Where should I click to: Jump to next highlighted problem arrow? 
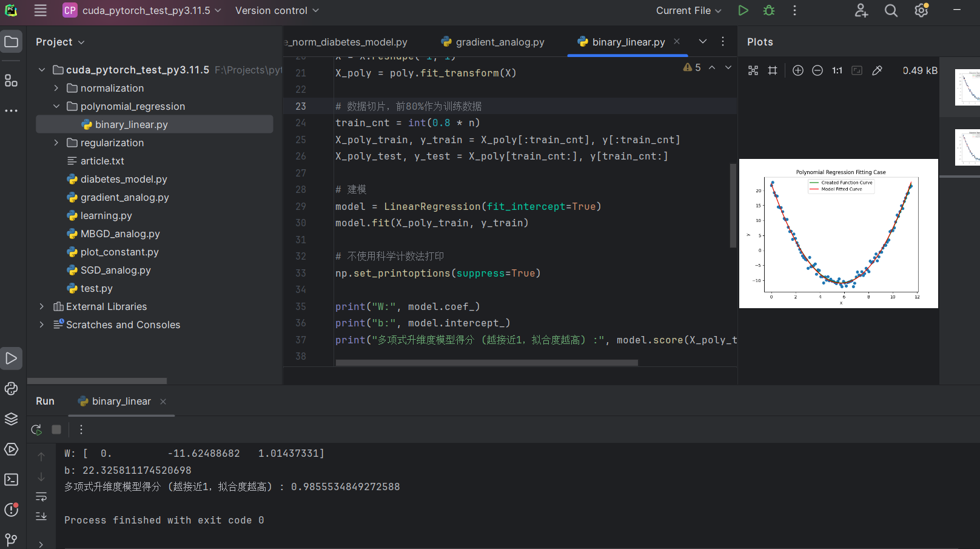click(x=728, y=67)
